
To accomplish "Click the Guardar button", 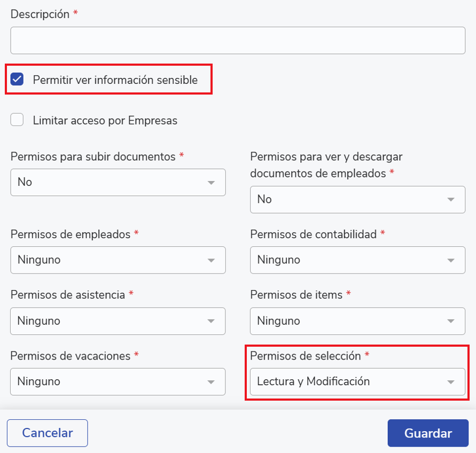I will [x=428, y=433].
